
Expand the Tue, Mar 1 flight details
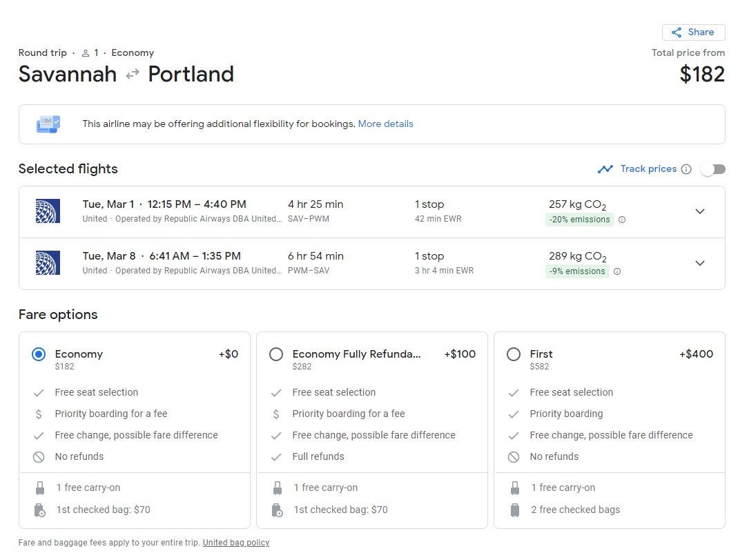(699, 211)
